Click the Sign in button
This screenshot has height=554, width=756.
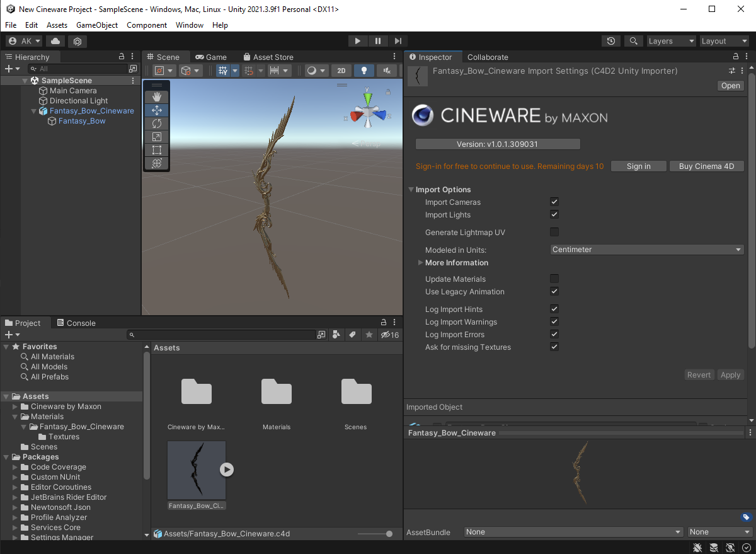(639, 166)
